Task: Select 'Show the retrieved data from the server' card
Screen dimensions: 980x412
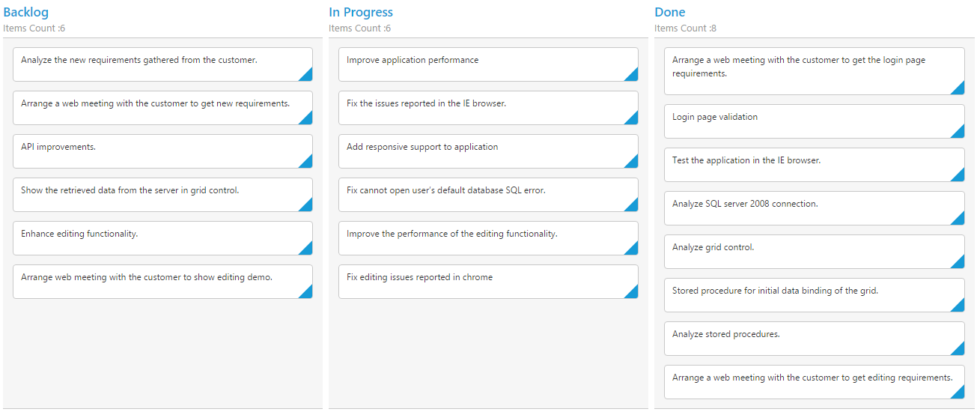Action: [130, 190]
